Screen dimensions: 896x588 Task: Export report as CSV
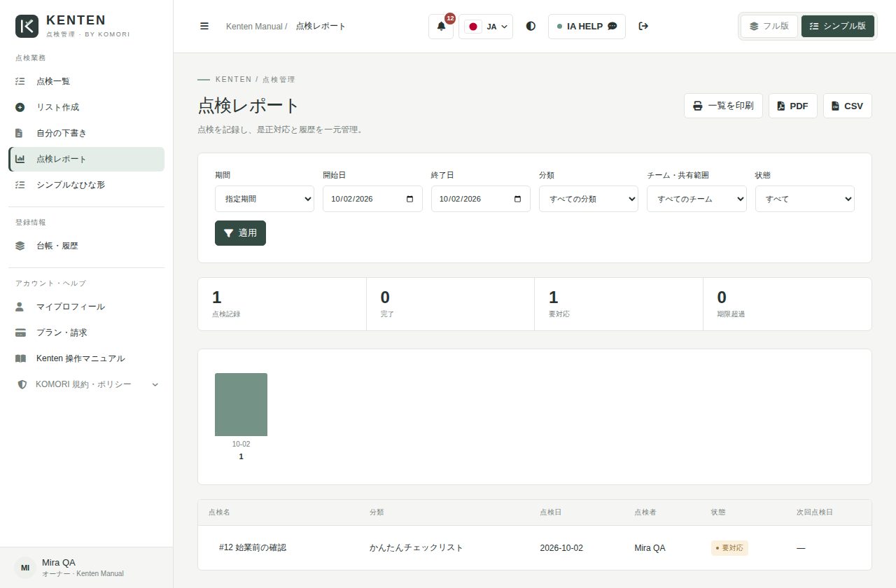point(847,106)
